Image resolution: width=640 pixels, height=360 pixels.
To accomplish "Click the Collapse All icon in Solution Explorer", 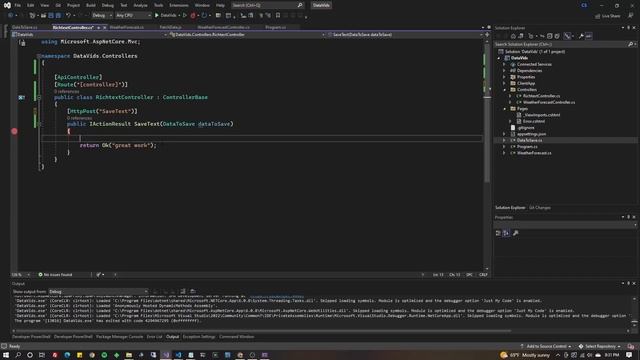I will (x=549, y=36).
